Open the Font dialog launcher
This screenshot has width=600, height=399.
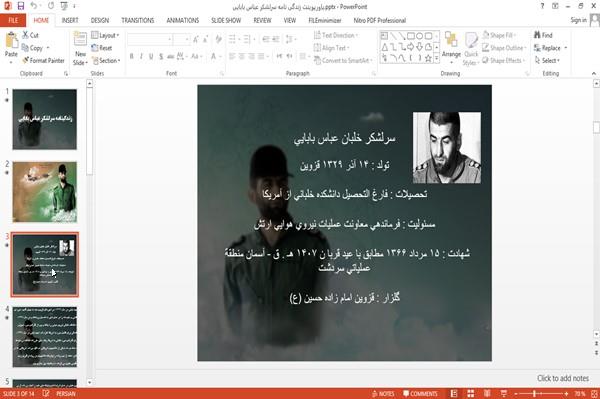(222, 73)
